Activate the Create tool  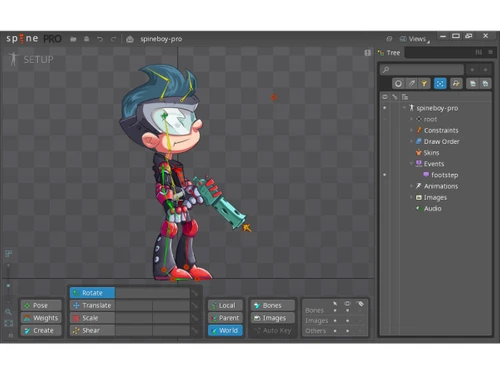point(41,330)
